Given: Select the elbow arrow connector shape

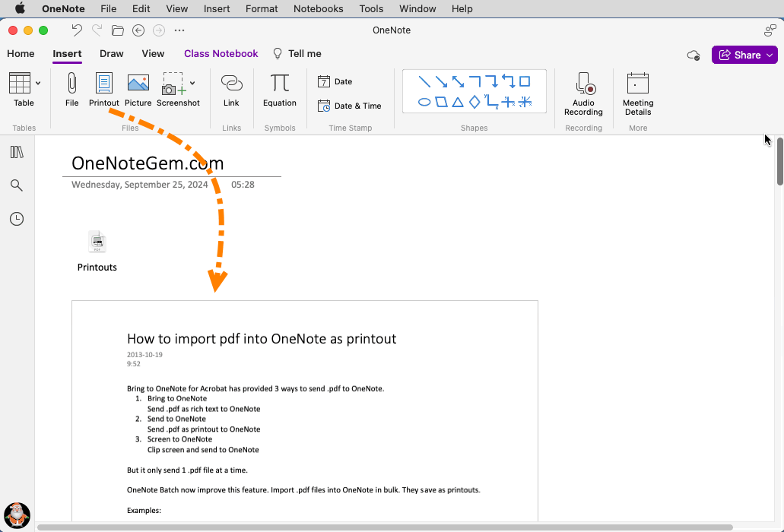Looking at the screenshot, I should 491,81.
